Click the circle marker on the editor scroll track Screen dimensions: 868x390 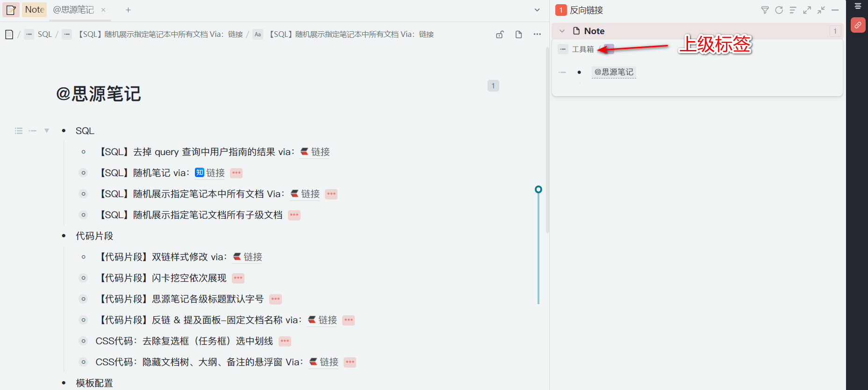pyautogui.click(x=538, y=190)
